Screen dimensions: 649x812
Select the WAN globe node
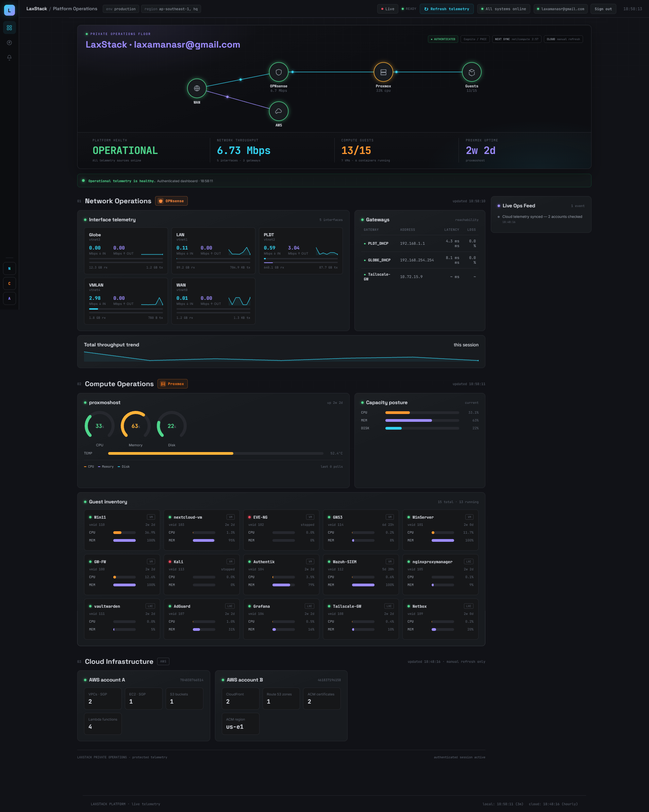click(197, 88)
